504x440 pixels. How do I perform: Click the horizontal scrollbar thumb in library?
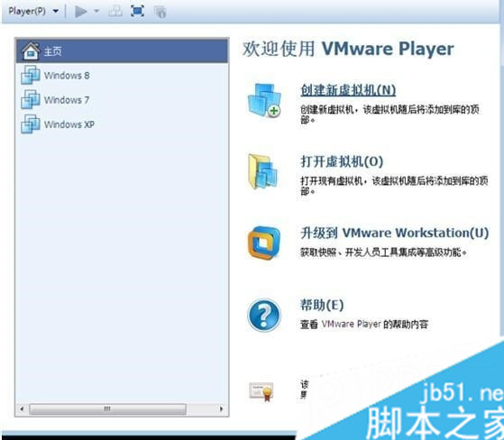107,408
